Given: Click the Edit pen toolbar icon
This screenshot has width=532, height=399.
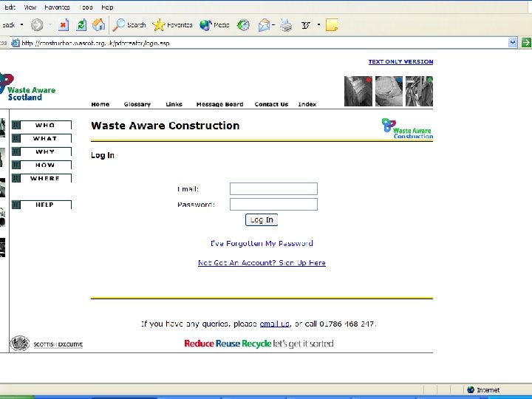Looking at the screenshot, I should [x=306, y=25].
